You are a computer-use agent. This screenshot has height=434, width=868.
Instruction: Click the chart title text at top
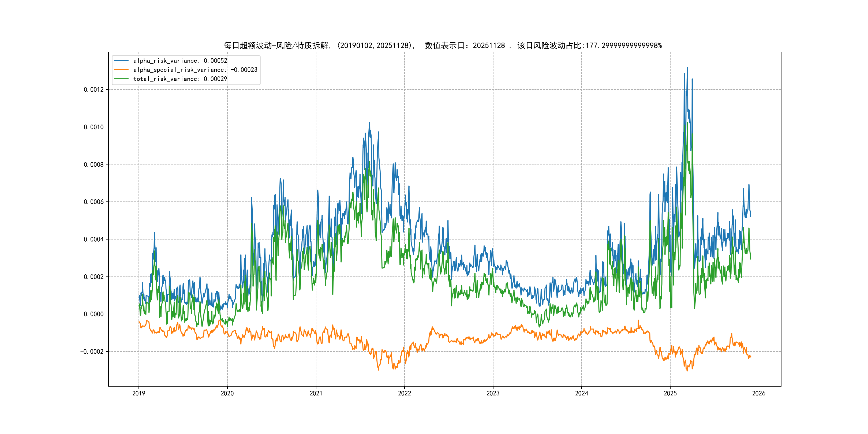point(443,46)
